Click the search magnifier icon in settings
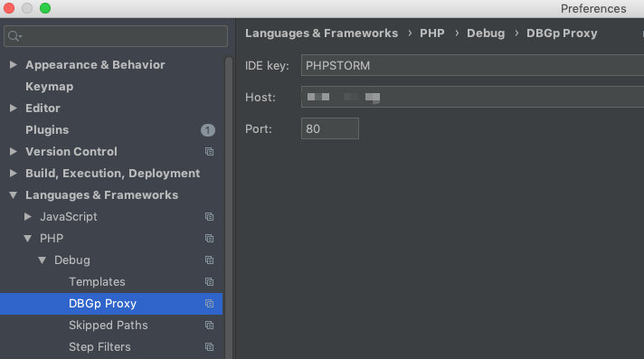Screen dimensions: 644x359 [14, 36]
